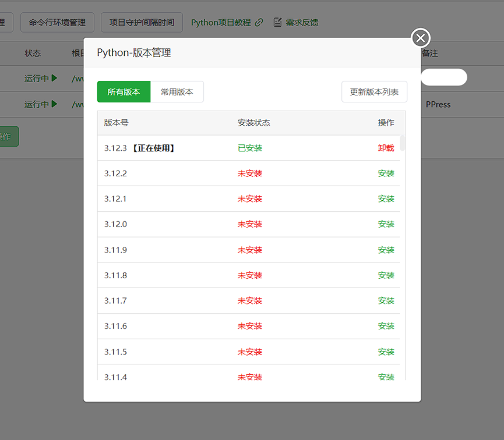Switch to 所有版本 tab
Screen dimensions: 504x440
point(124,92)
